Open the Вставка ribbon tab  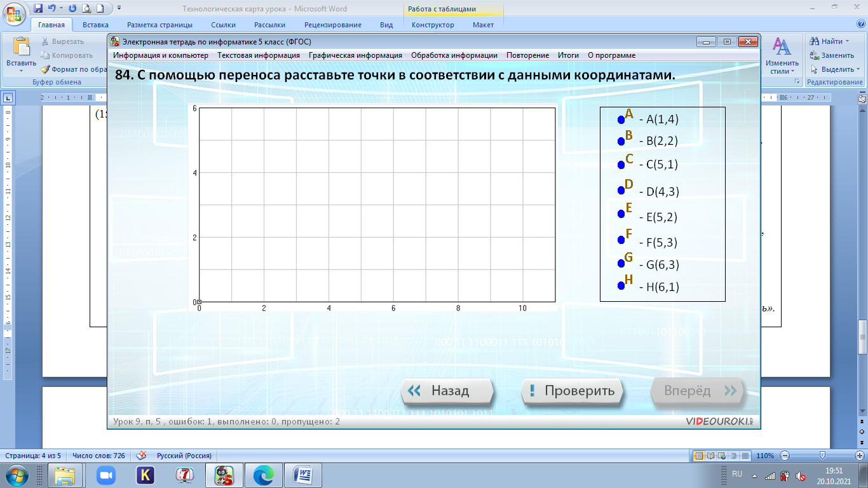click(x=95, y=25)
